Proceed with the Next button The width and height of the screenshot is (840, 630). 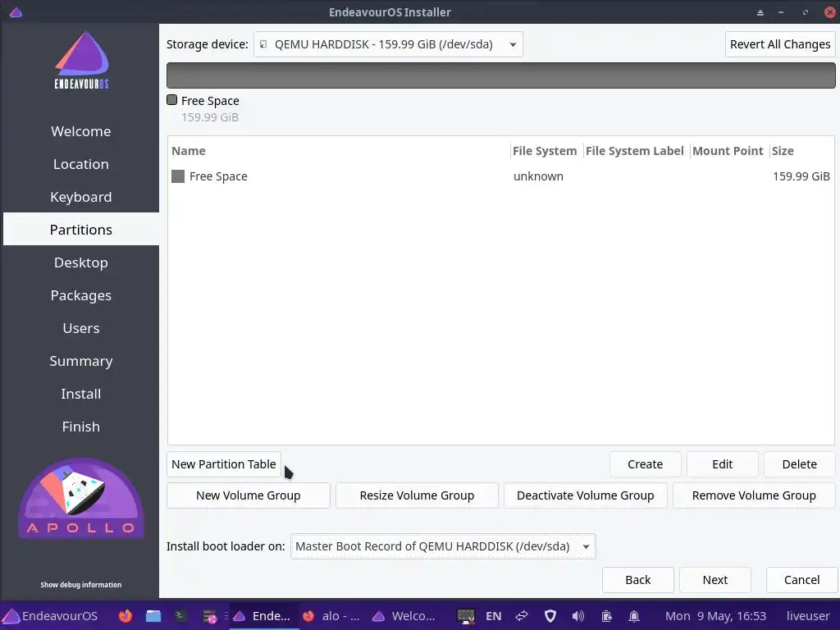coord(715,580)
